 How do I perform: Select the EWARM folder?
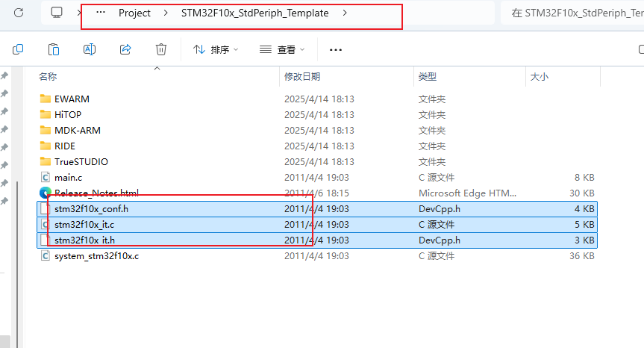click(72, 99)
